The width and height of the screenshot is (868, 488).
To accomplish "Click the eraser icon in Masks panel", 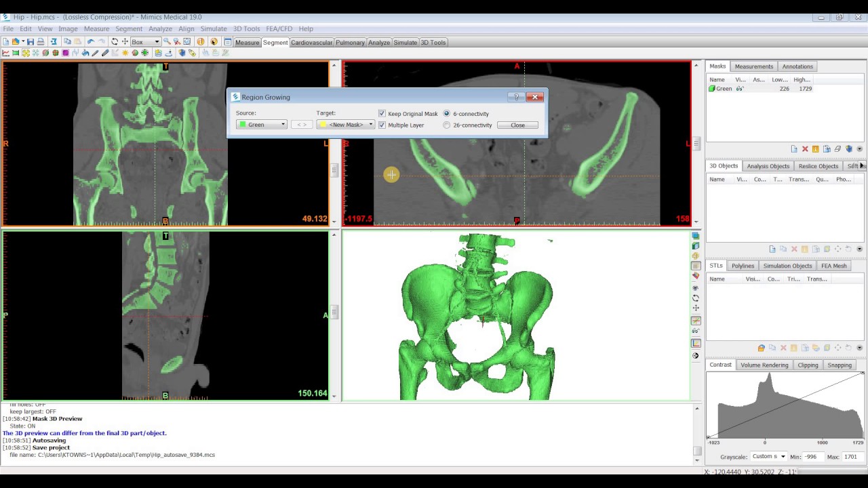I will [837, 149].
